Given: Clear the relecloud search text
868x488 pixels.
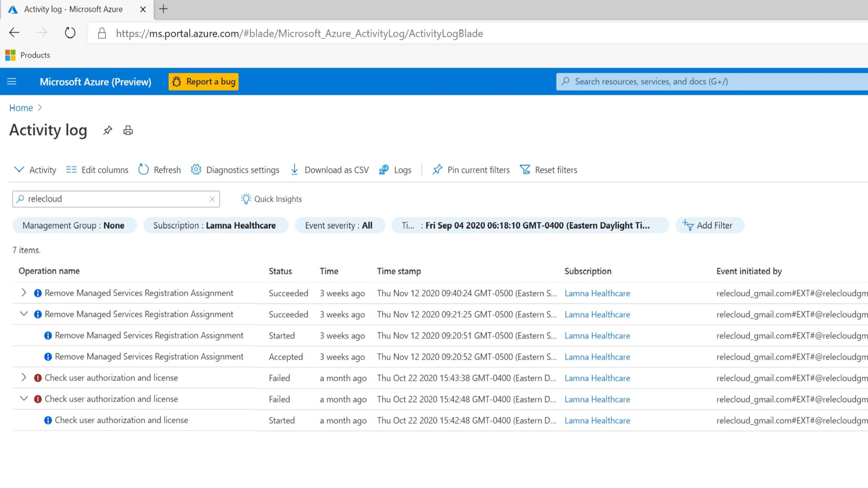Looking at the screenshot, I should point(212,199).
